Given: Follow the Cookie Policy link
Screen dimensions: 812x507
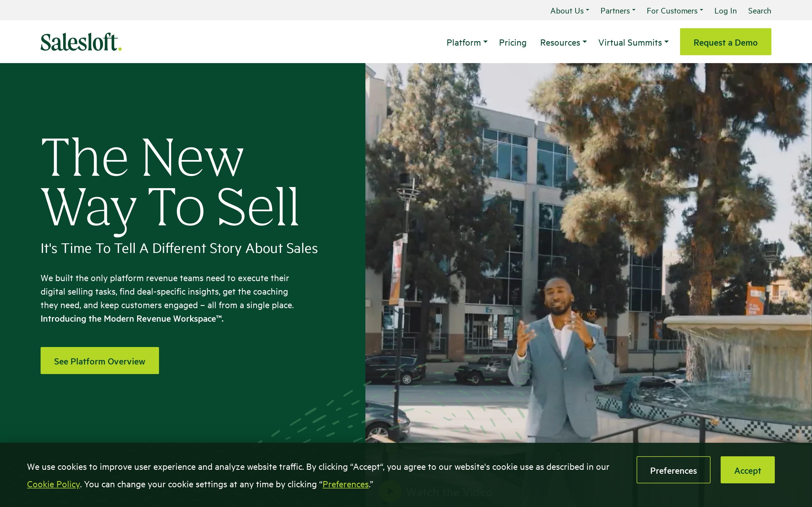Looking at the screenshot, I should pyautogui.click(x=53, y=484).
